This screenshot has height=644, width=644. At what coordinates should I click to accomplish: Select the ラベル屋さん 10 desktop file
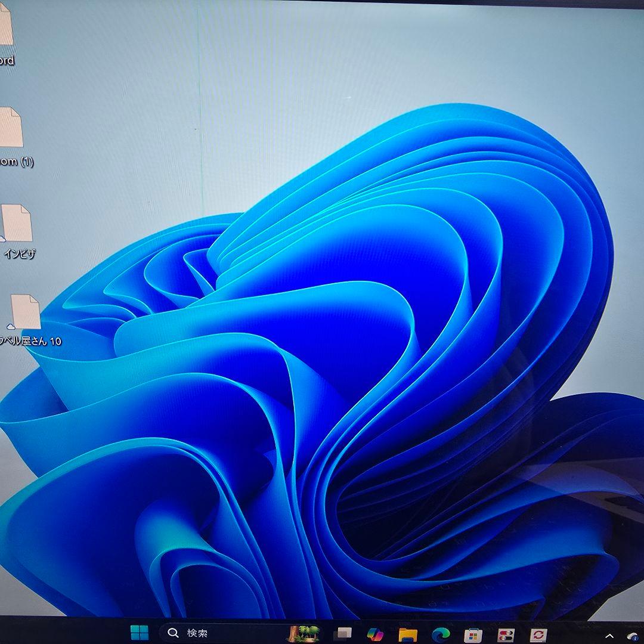26,312
